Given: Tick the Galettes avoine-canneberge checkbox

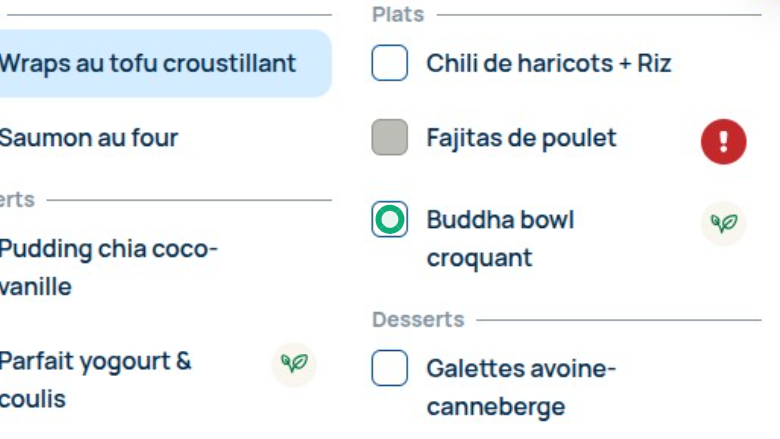Looking at the screenshot, I should tap(390, 369).
